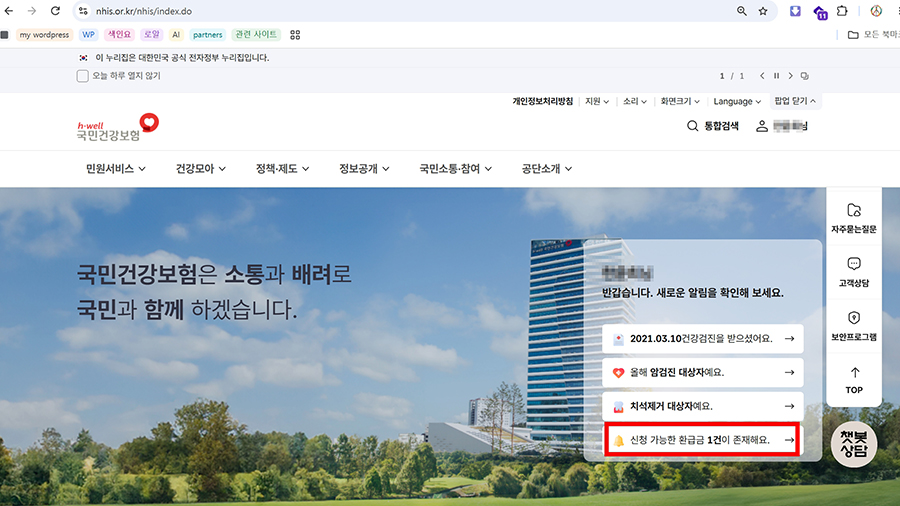Click the zoom magnifier in address bar
Screen dimensions: 900x506
coord(742,11)
